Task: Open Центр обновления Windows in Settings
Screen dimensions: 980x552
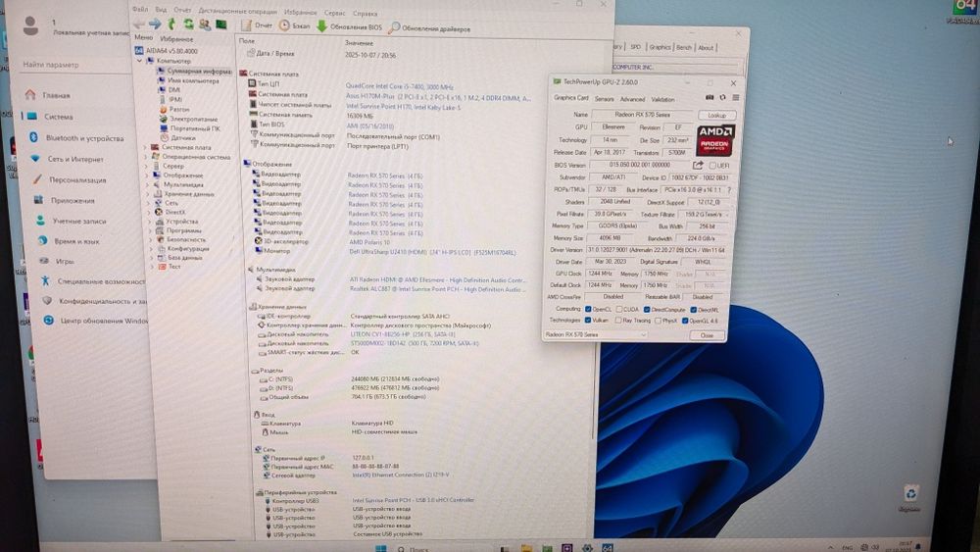Action: tap(96, 320)
